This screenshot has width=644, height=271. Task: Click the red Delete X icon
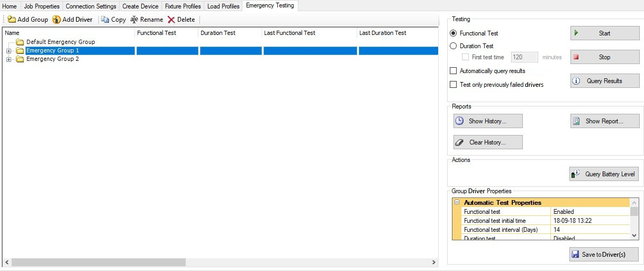(x=171, y=20)
